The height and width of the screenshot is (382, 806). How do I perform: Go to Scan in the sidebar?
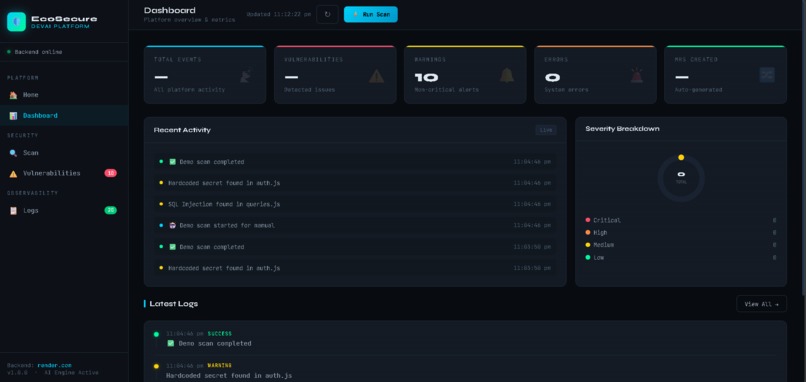point(64,153)
